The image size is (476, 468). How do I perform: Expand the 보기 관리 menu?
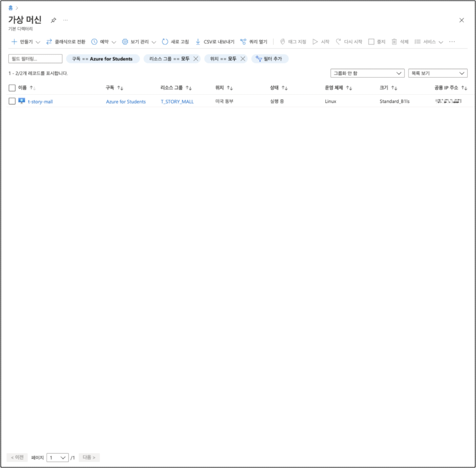pyautogui.click(x=139, y=42)
